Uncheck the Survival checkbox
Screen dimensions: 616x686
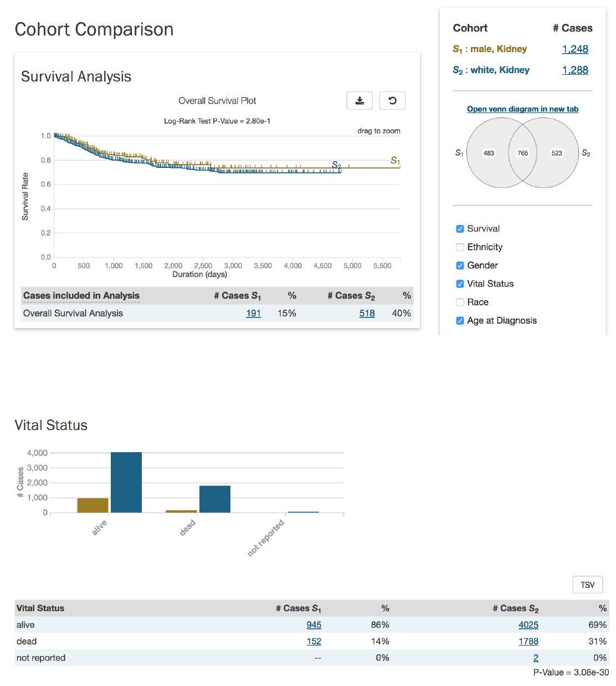[460, 229]
